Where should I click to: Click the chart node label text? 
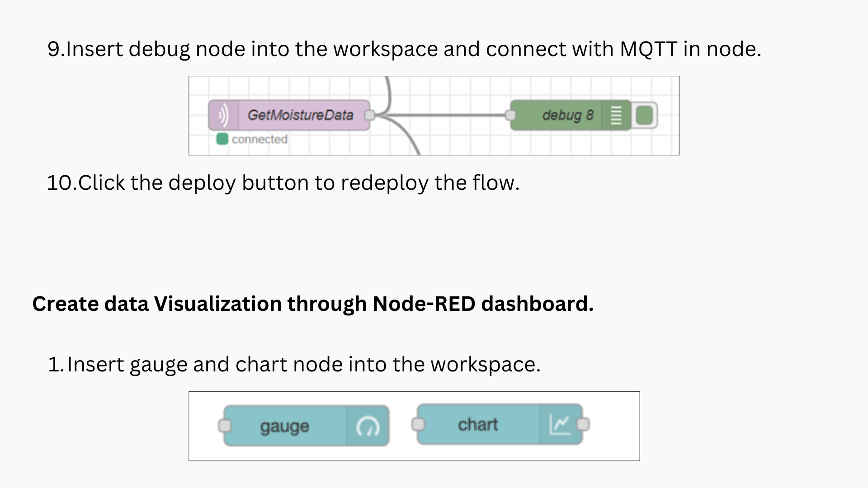[x=478, y=424]
